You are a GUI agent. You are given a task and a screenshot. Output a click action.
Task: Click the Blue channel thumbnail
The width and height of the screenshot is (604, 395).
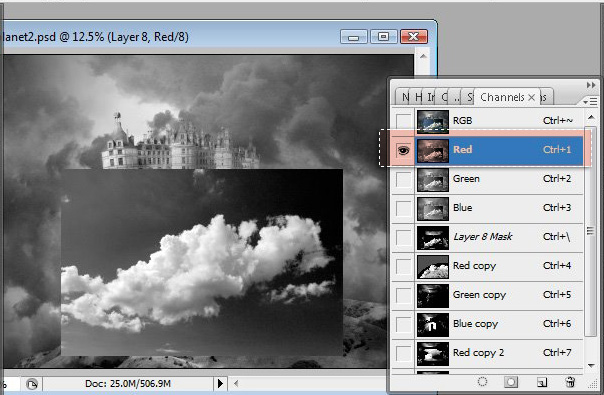pos(433,209)
